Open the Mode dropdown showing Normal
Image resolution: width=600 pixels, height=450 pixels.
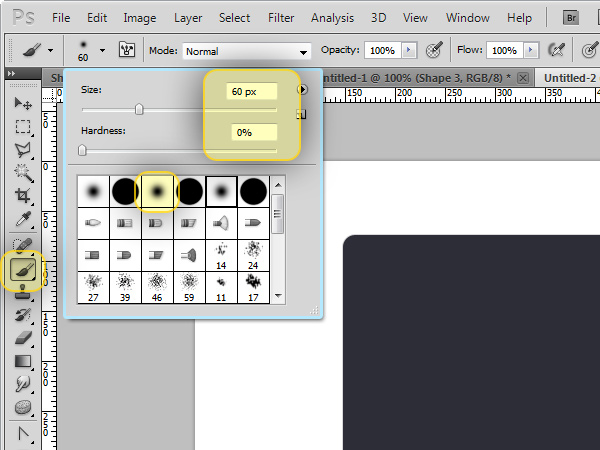coord(247,51)
